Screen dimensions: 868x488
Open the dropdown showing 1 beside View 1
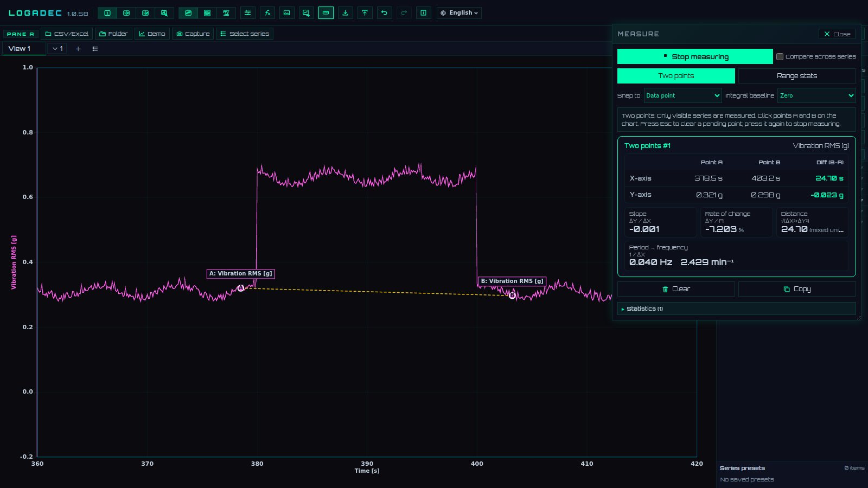coord(58,49)
